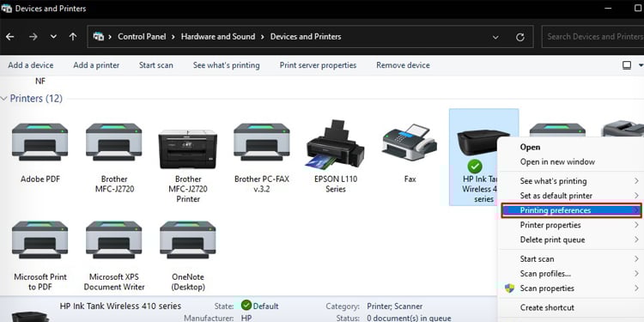Open the view options dropdown arrow
644x322 pixels.
(641, 65)
